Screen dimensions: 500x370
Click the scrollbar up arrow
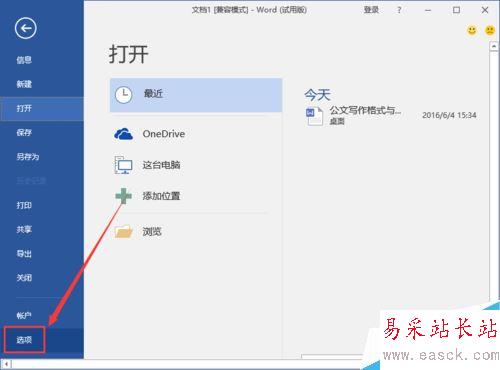tap(494, 46)
